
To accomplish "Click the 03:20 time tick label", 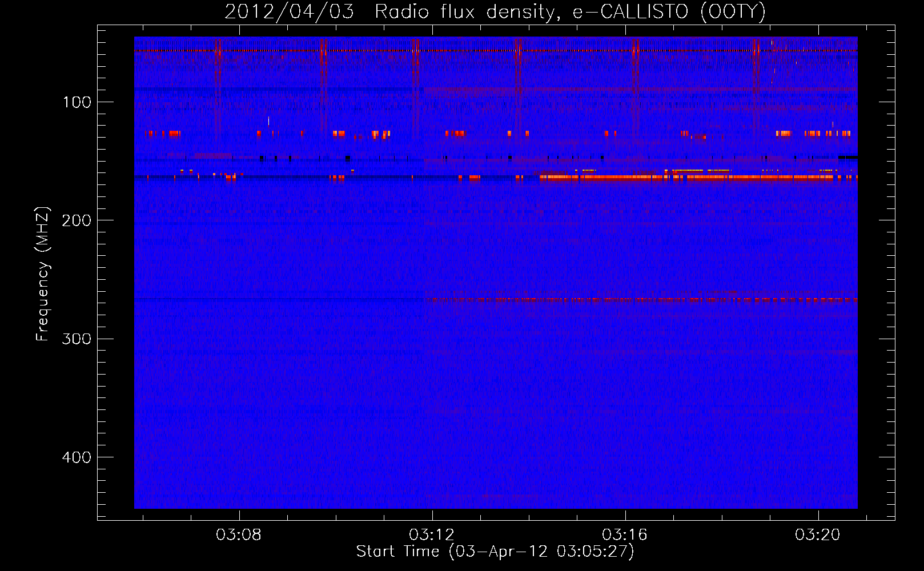I will 818,535.
